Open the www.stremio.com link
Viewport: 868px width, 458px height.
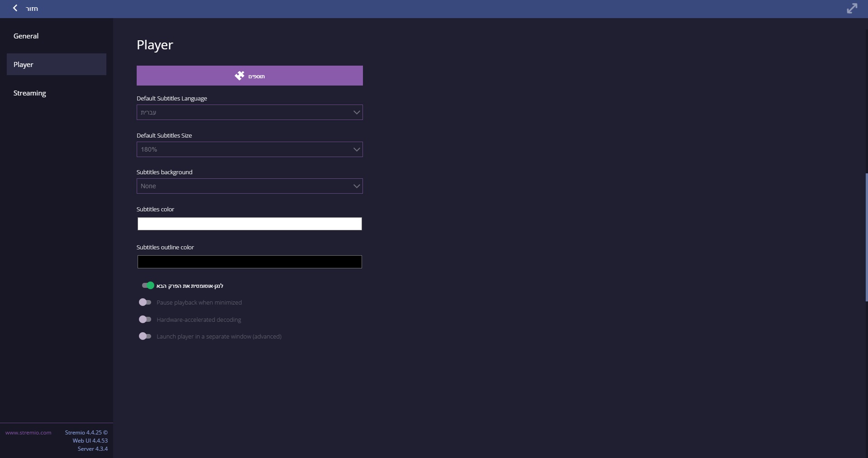tap(28, 432)
